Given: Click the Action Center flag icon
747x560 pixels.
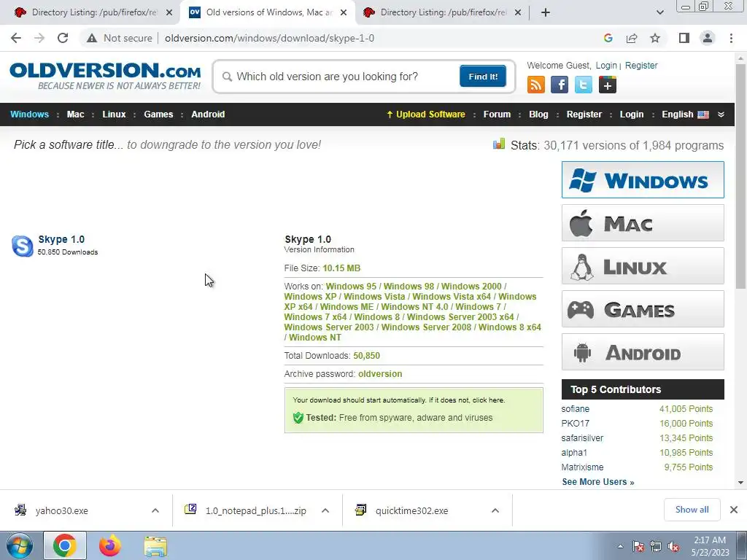Looking at the screenshot, I should [638, 547].
